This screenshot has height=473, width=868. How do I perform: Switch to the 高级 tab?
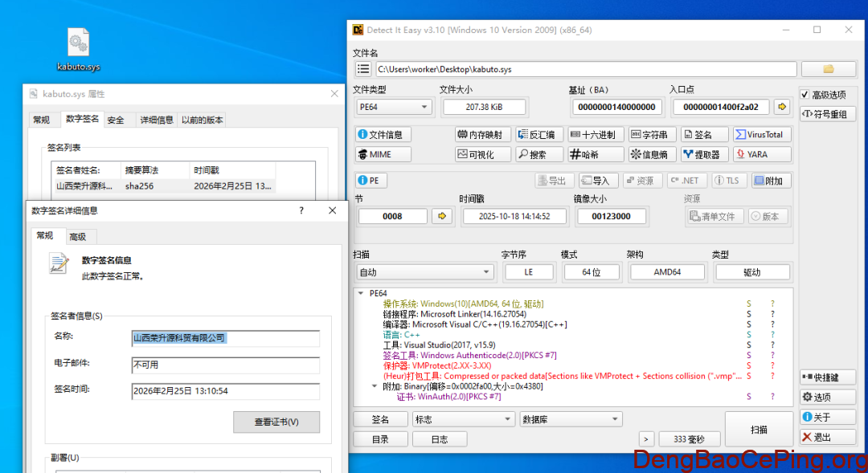click(x=77, y=237)
